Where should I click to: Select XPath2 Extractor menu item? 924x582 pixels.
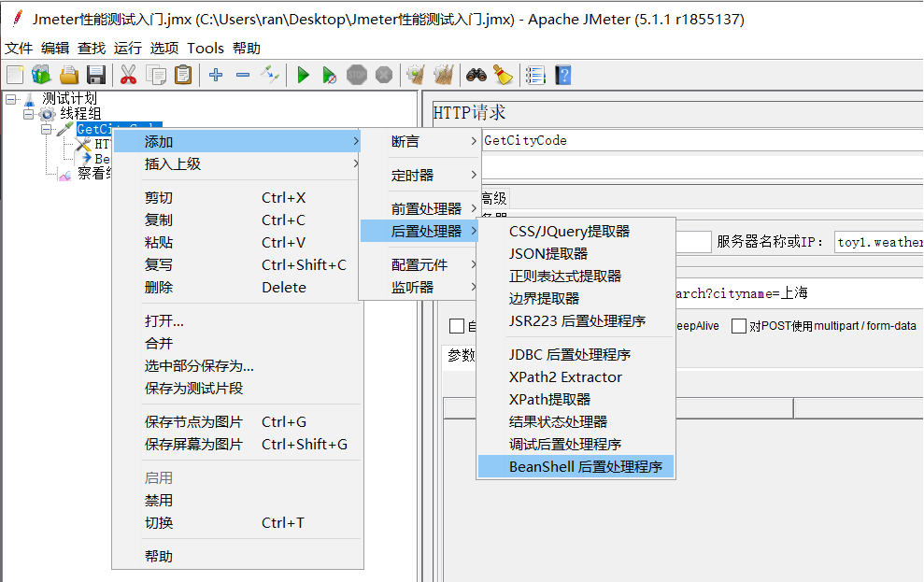(576, 377)
